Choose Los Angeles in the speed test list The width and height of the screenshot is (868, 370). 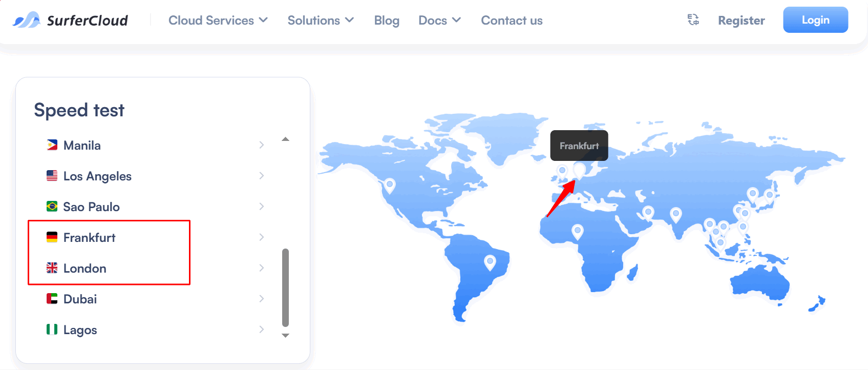pos(156,176)
